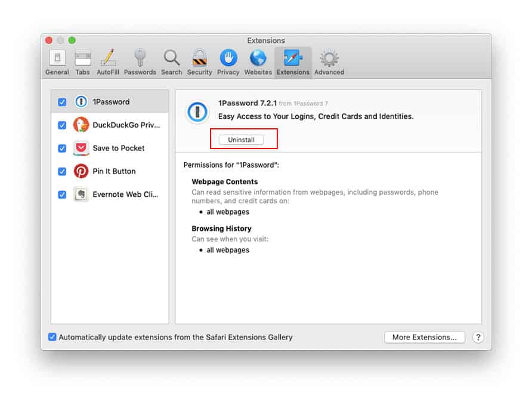The image size is (532, 393).
Task: Click the Browsing History permission heading
Action: [221, 228]
